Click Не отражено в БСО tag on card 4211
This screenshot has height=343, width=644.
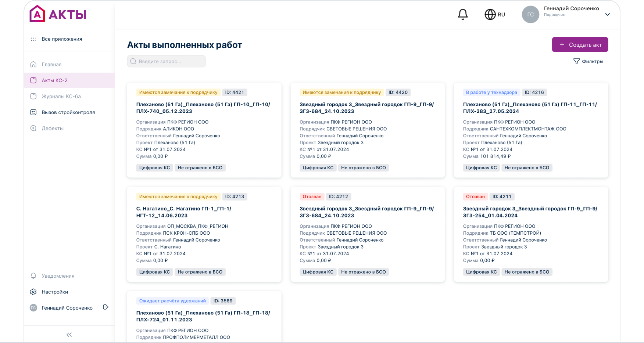[x=527, y=272]
